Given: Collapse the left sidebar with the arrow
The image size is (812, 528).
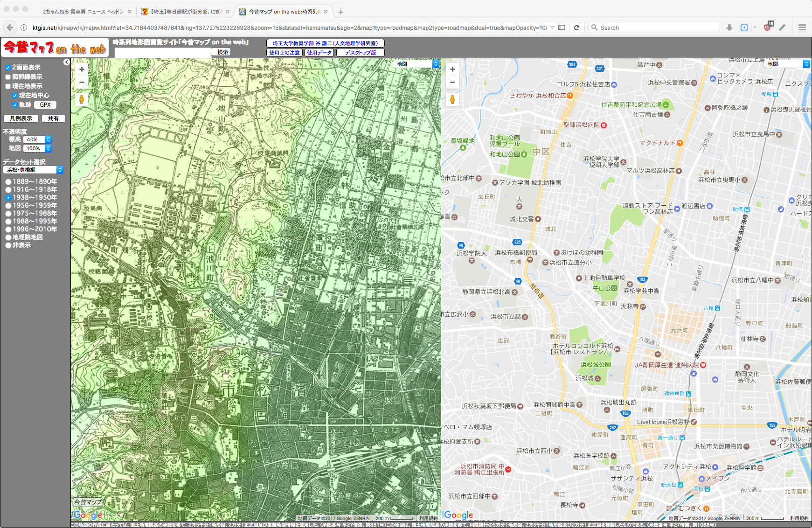Looking at the screenshot, I should 67,62.
